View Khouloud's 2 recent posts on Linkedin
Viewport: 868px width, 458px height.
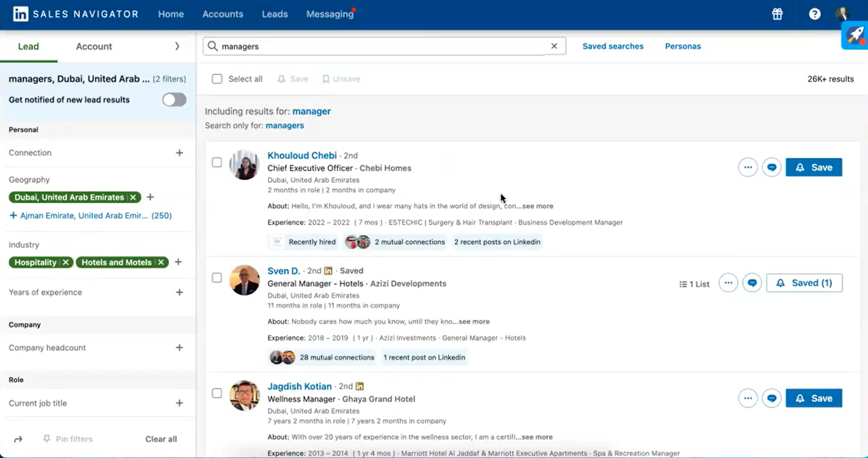tap(497, 242)
